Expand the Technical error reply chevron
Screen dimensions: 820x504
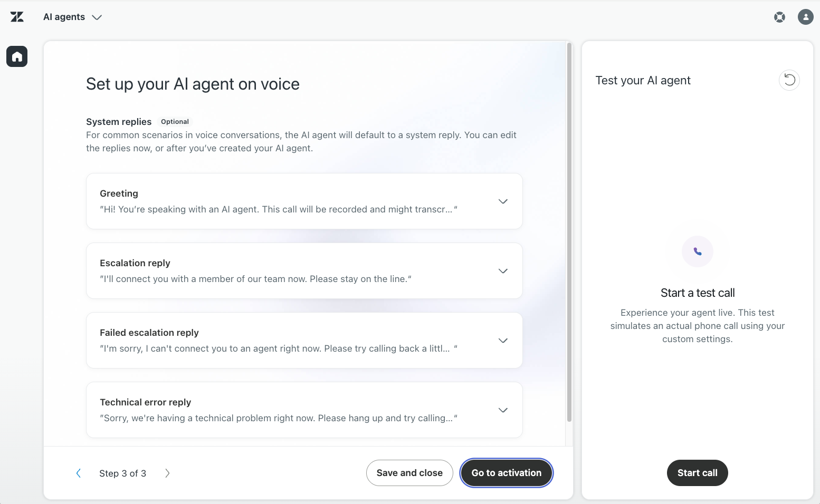(503, 410)
